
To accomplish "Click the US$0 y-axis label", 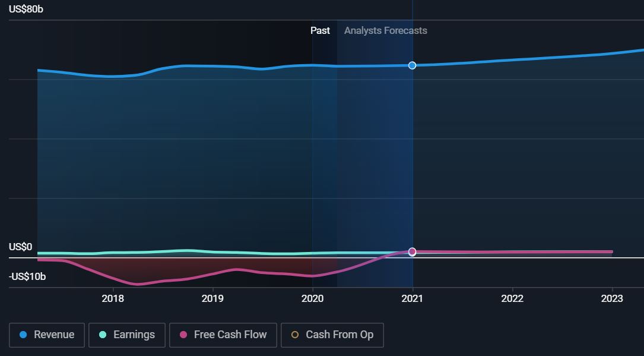I will coord(20,247).
